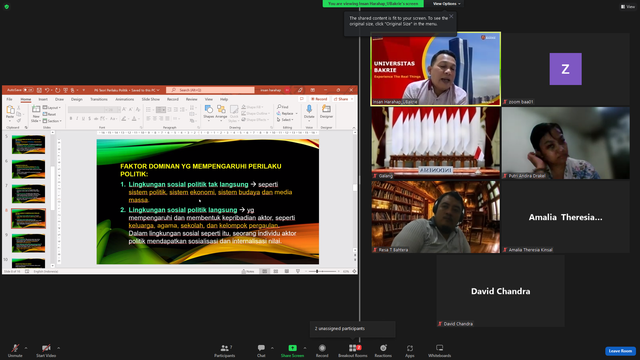This screenshot has height=360, width=640.
Task: Open the Zoom Chat panel
Action: tap(261, 350)
